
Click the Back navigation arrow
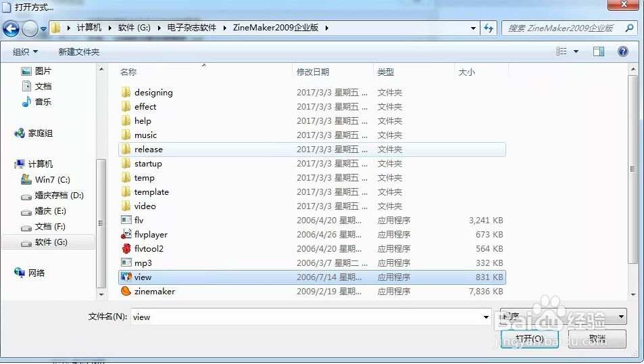(x=11, y=29)
